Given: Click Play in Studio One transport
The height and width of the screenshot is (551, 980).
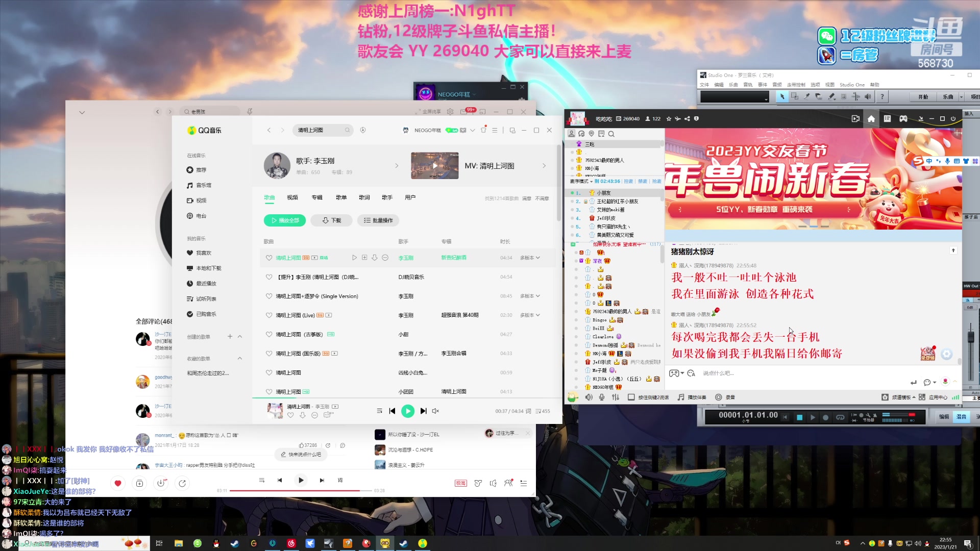Looking at the screenshot, I should (x=813, y=417).
